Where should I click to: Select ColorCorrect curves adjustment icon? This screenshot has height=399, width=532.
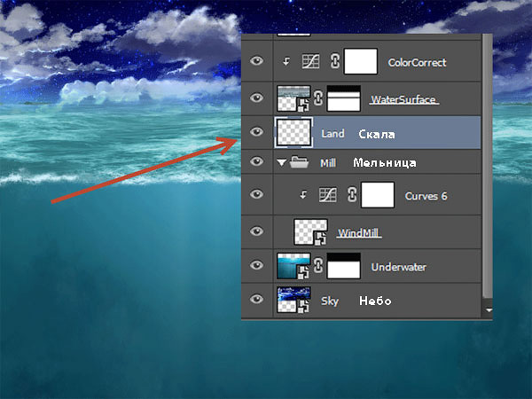click(x=310, y=61)
